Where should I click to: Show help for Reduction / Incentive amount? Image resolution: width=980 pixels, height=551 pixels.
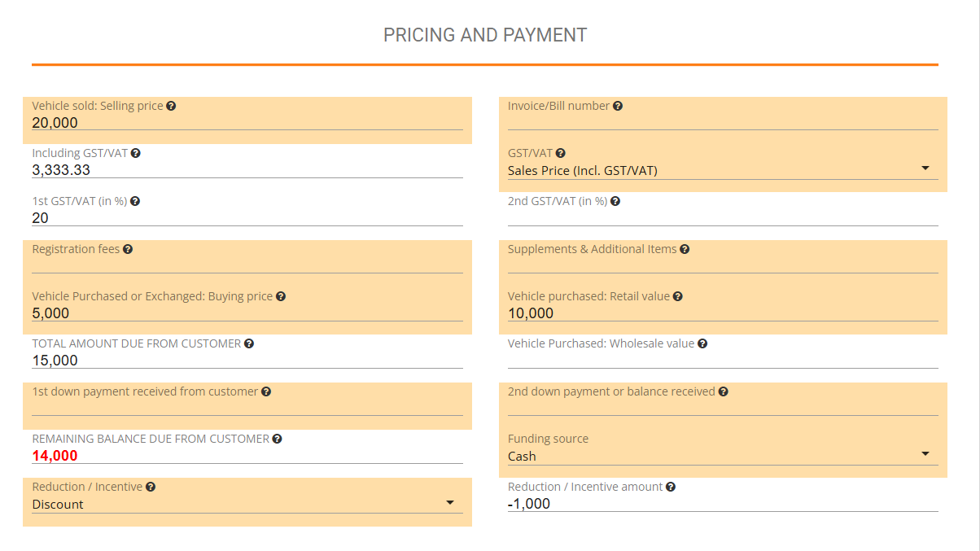671,487
